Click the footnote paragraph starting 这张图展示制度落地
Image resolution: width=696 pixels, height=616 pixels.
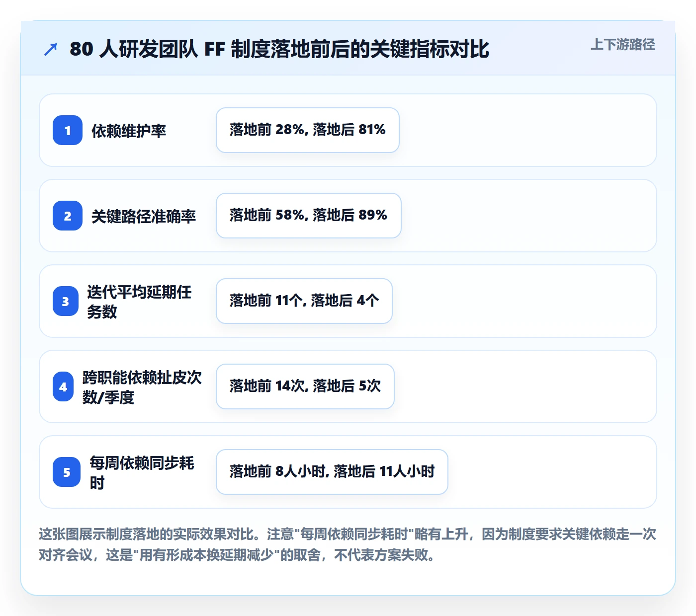pyautogui.click(x=348, y=544)
